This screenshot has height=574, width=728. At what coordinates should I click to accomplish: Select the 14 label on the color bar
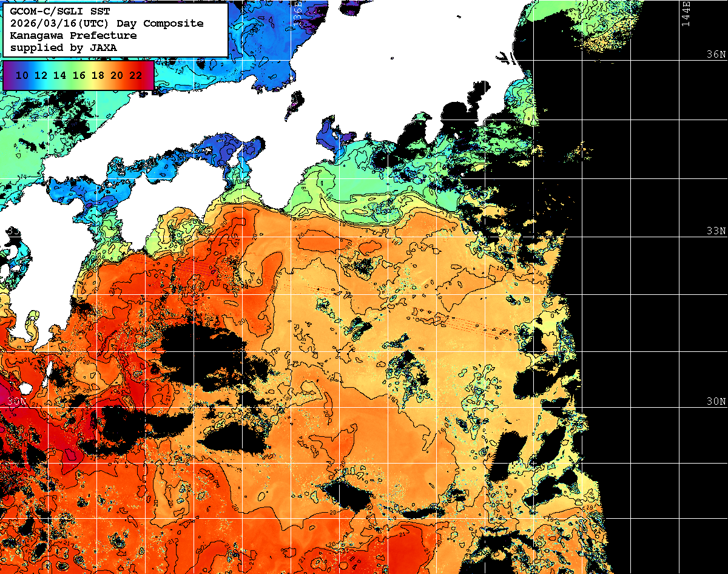click(x=60, y=75)
